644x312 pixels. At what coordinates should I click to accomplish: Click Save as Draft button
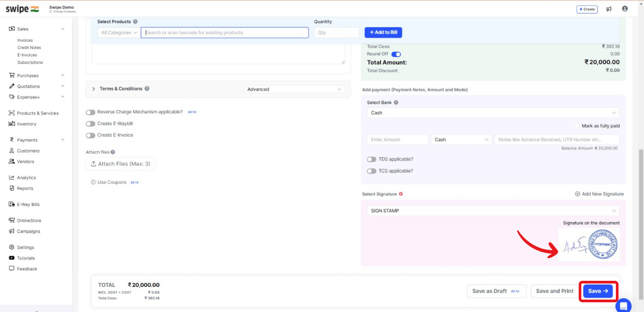pos(496,291)
